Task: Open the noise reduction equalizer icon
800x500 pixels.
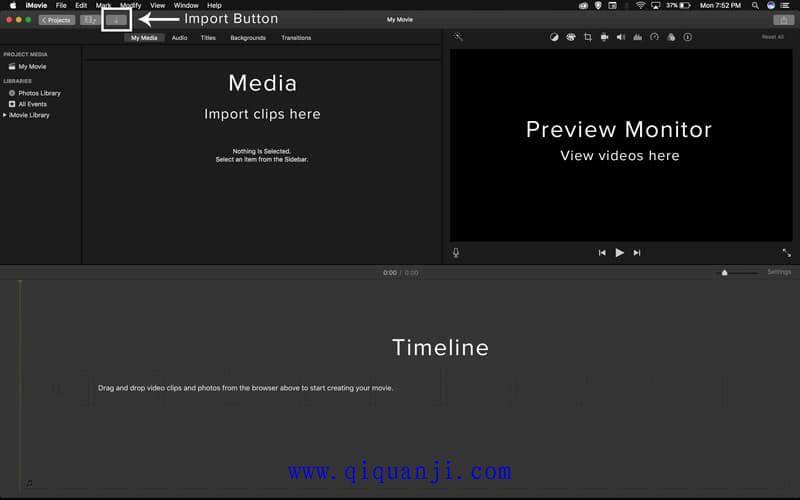Action: click(638, 37)
